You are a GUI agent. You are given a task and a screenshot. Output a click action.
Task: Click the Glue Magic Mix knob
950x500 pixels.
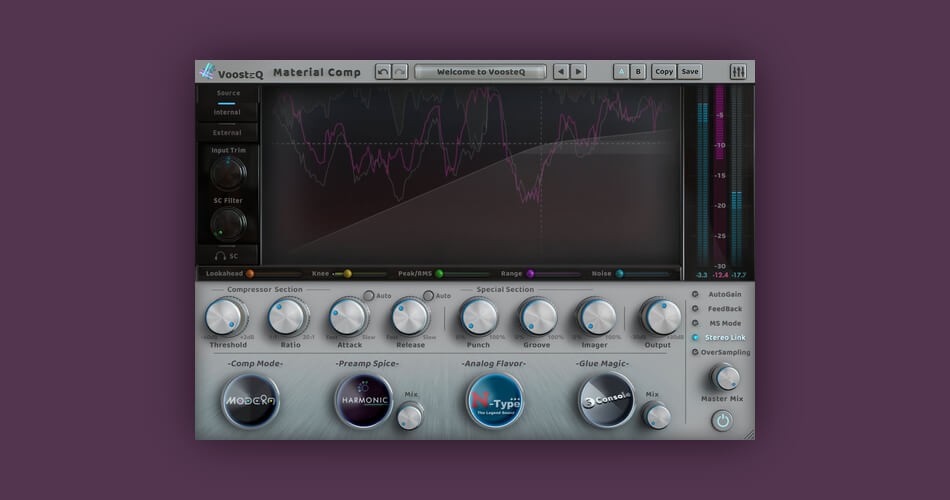[x=656, y=417]
